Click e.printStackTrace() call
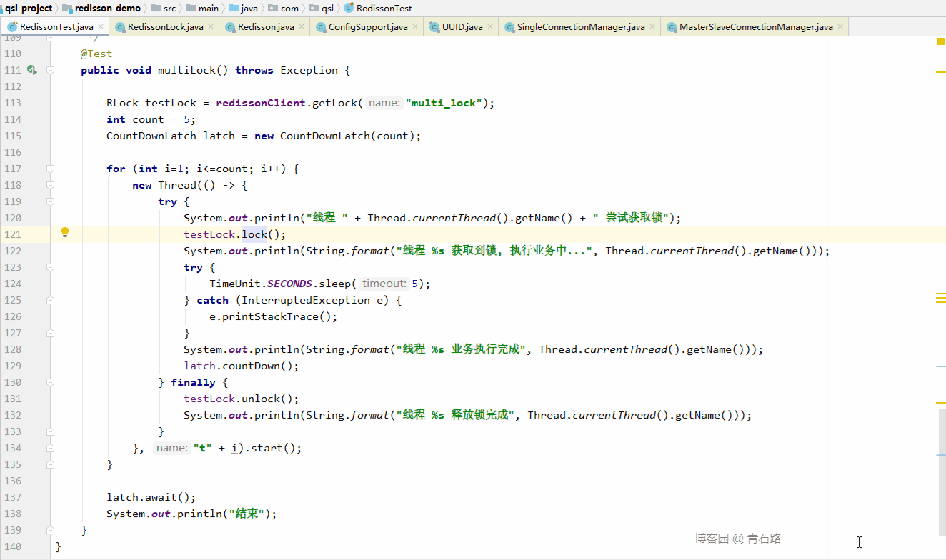Image resolution: width=946 pixels, height=560 pixels. click(273, 316)
